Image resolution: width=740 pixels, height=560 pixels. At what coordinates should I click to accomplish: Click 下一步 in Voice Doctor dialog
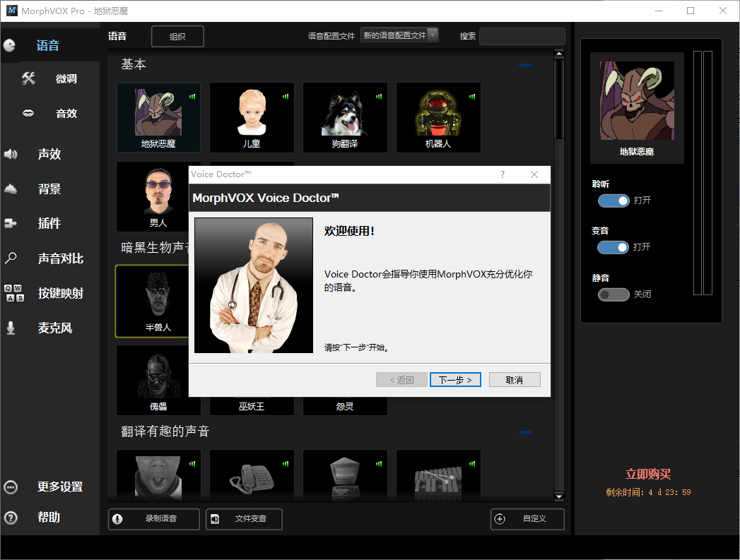[x=455, y=380]
